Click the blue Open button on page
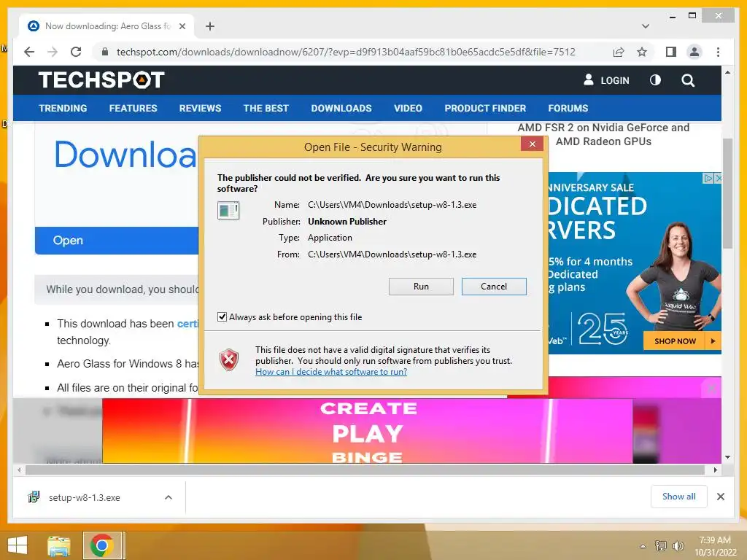Viewport: 747px width, 560px height. pyautogui.click(x=117, y=241)
